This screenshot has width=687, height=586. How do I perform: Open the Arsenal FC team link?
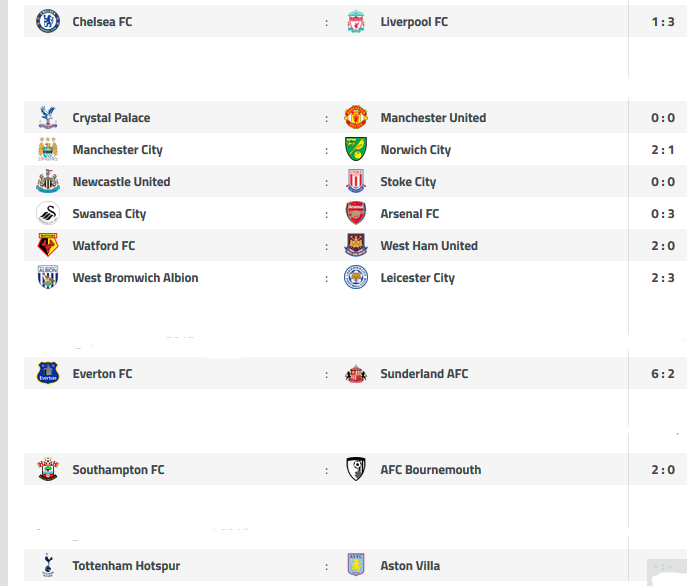410,214
